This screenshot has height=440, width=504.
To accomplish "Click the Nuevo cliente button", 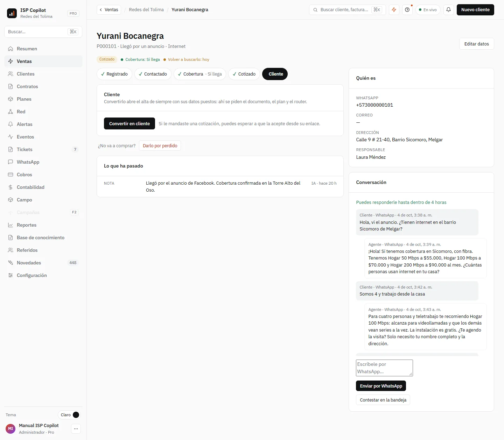I will click(475, 10).
